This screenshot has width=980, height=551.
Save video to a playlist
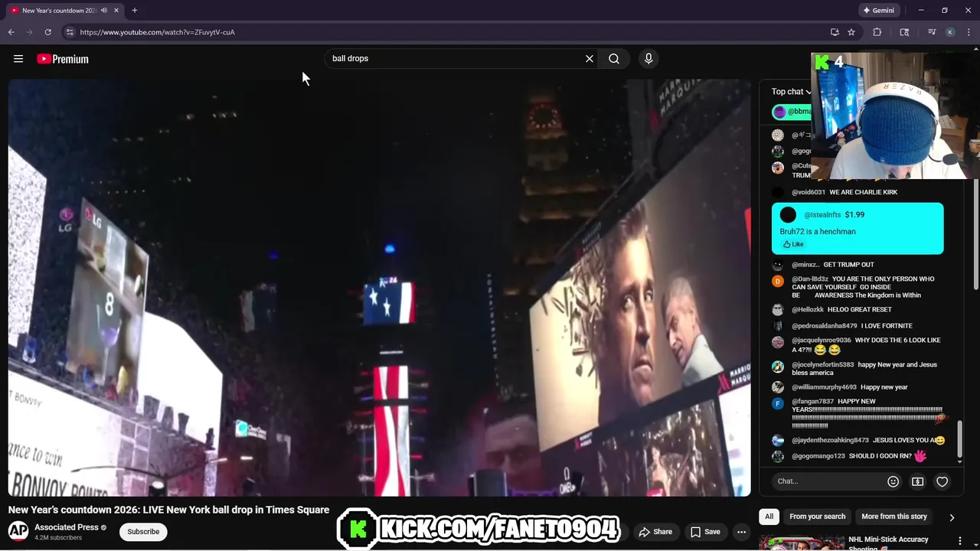[705, 532]
